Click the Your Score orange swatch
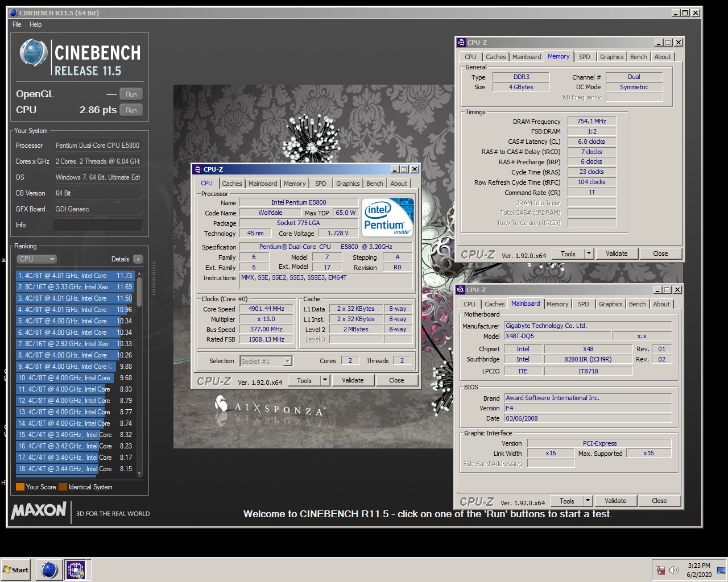 [x=20, y=487]
